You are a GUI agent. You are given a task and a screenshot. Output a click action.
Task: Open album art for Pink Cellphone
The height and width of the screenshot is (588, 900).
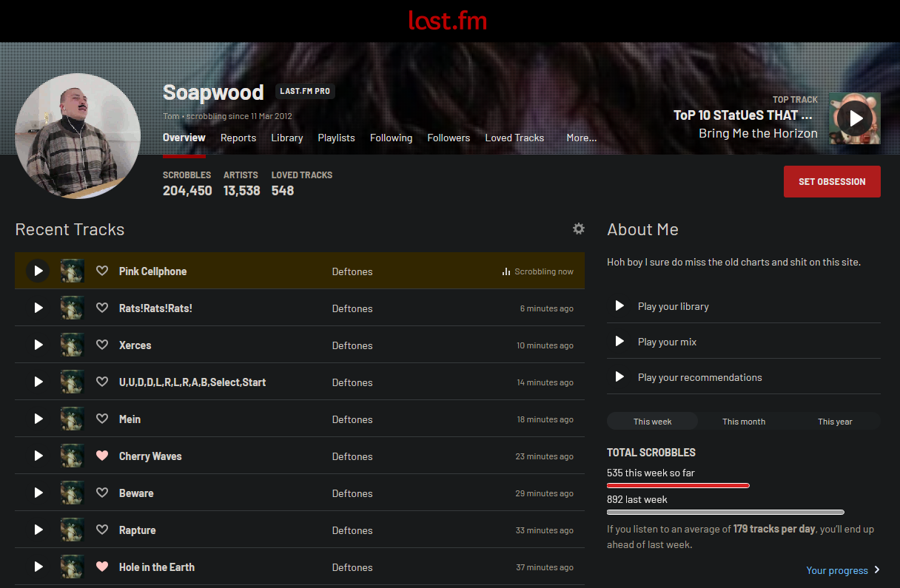pos(72,271)
